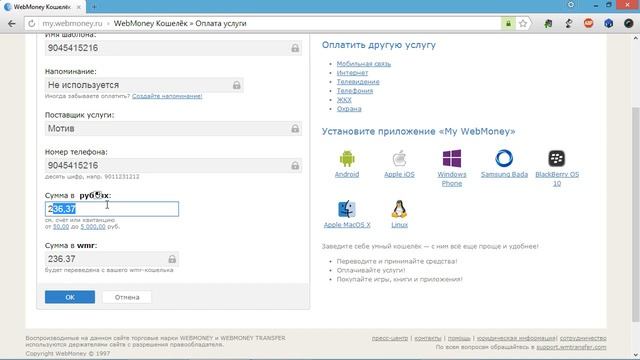
Task: Open the Создайте напоминание link
Action: coord(167,96)
